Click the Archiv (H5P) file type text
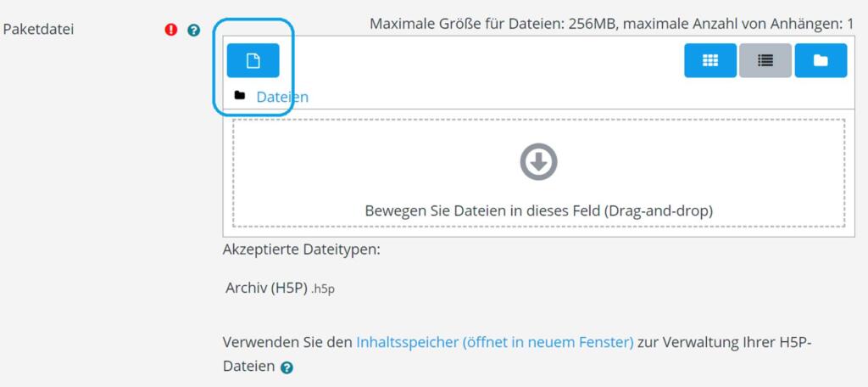868x387 pixels. (x=265, y=288)
